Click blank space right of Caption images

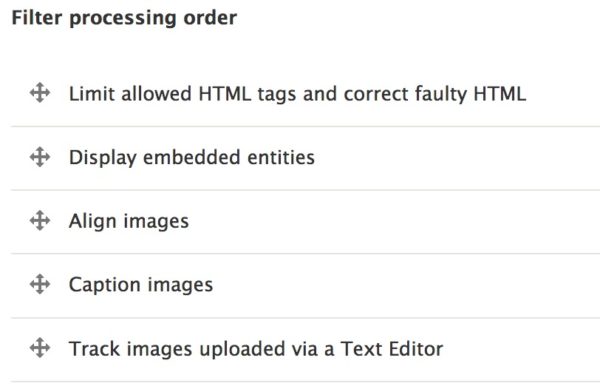406,285
